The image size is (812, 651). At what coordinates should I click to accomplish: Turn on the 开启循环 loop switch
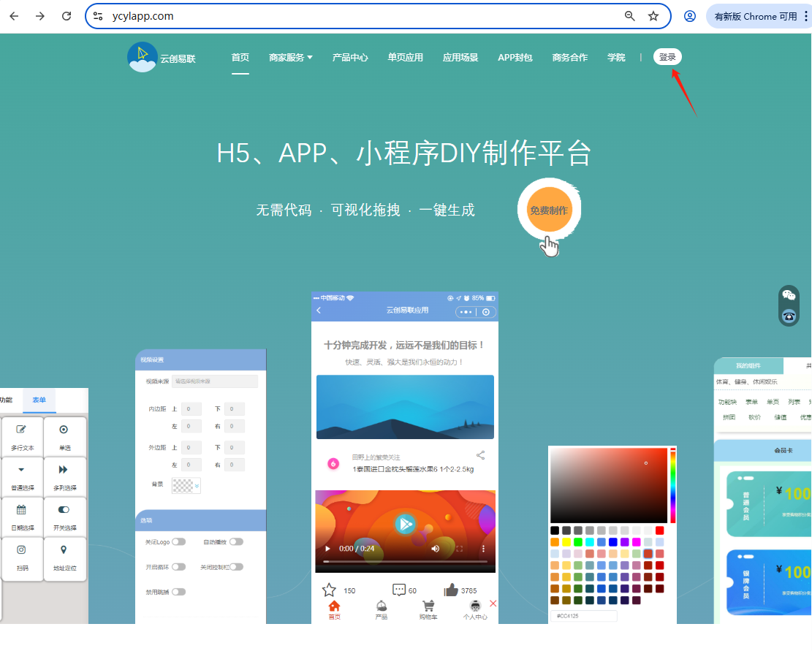(x=178, y=566)
